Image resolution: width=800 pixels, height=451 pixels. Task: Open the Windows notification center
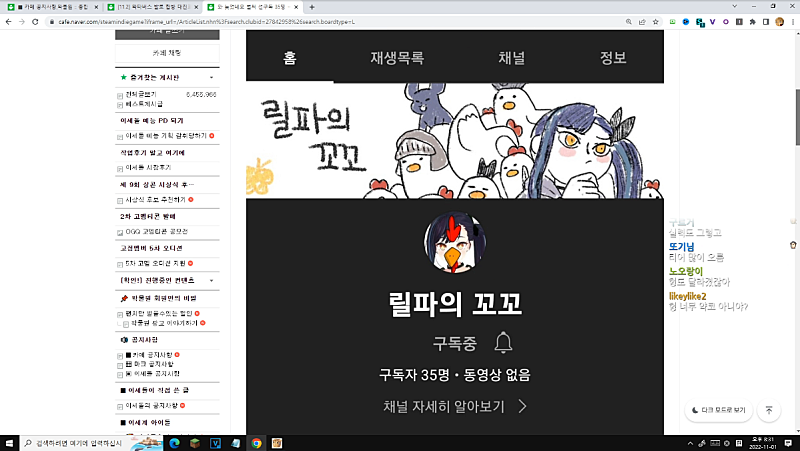click(788, 443)
